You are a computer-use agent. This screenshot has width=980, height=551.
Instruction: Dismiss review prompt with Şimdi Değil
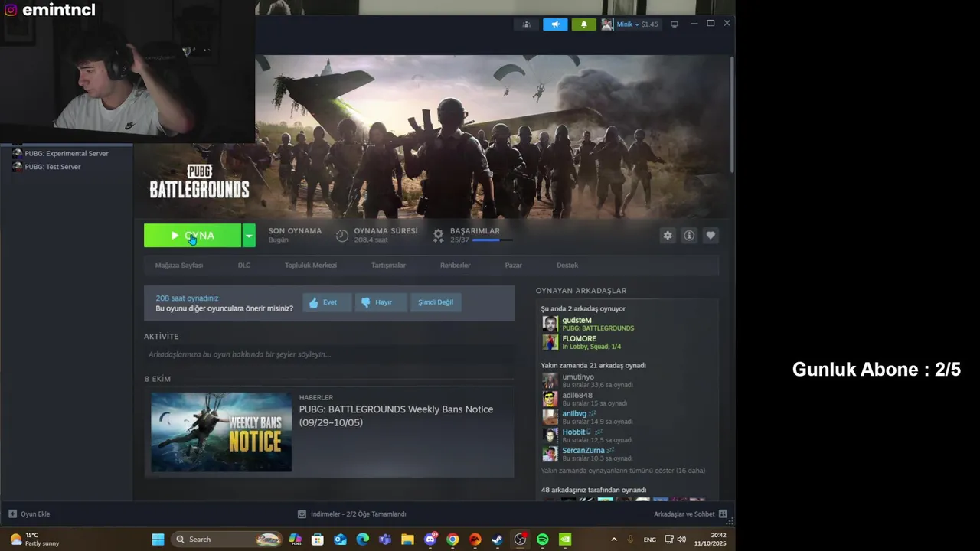click(x=436, y=302)
